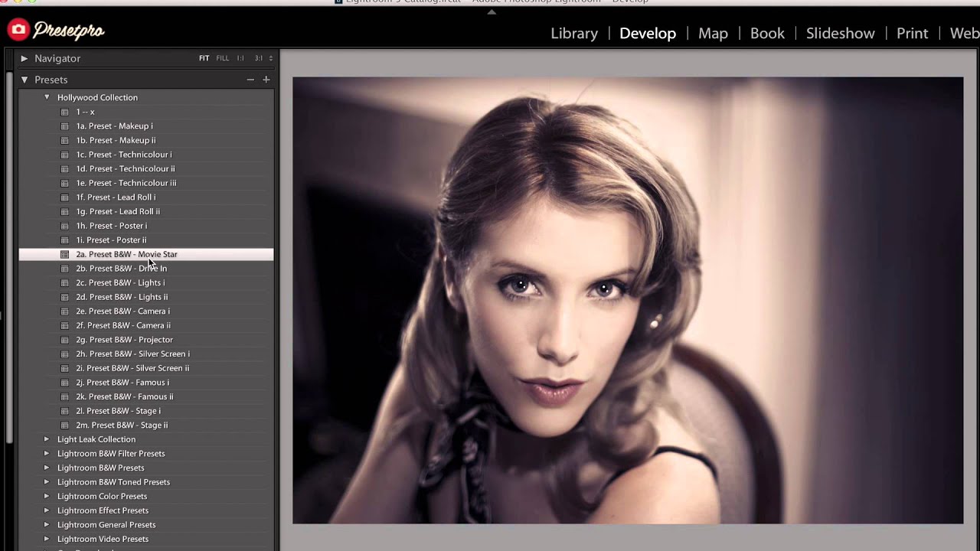The width and height of the screenshot is (980, 551).
Task: Click the Presetpro camera logo icon
Action: point(18,30)
